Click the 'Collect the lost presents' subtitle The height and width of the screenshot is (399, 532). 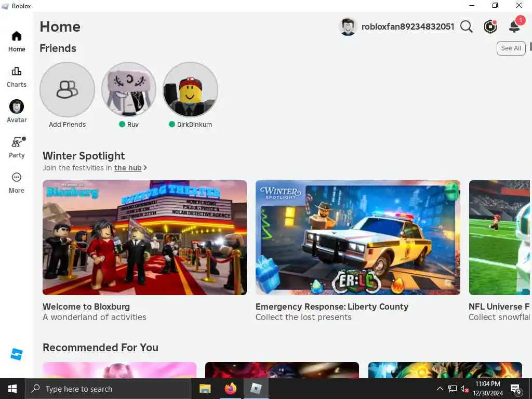coord(303,317)
